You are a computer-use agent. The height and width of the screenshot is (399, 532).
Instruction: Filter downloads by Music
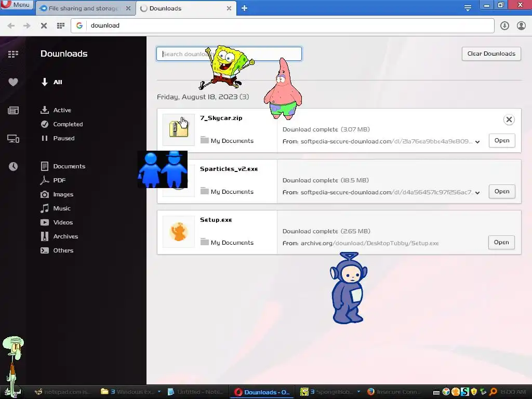(x=55, y=208)
